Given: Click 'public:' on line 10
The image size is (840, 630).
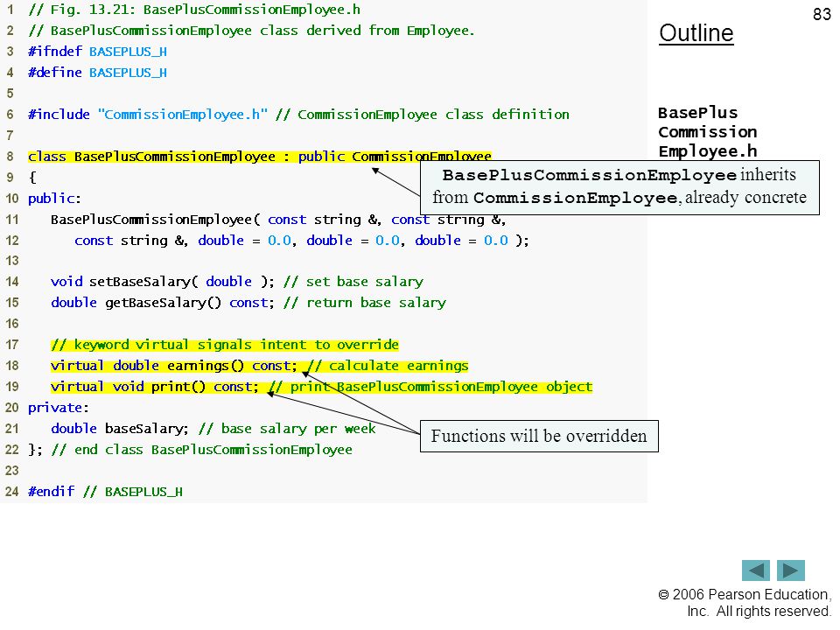Looking at the screenshot, I should point(54,199).
